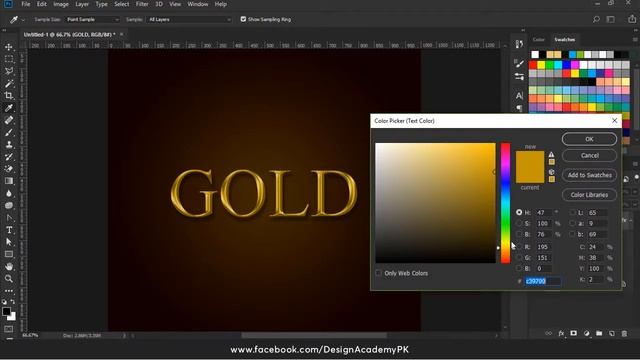Select the Eraser tool
Image resolution: width=640 pixels, height=360 pixels.
click(x=9, y=169)
